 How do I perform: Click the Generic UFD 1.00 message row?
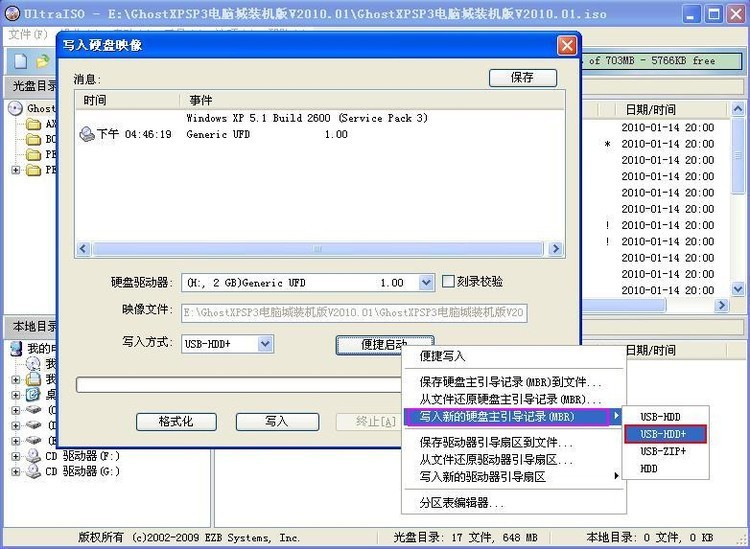320,134
